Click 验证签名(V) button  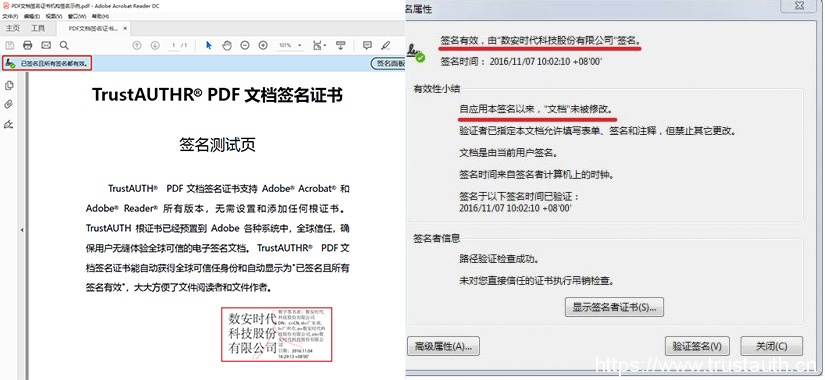point(697,346)
